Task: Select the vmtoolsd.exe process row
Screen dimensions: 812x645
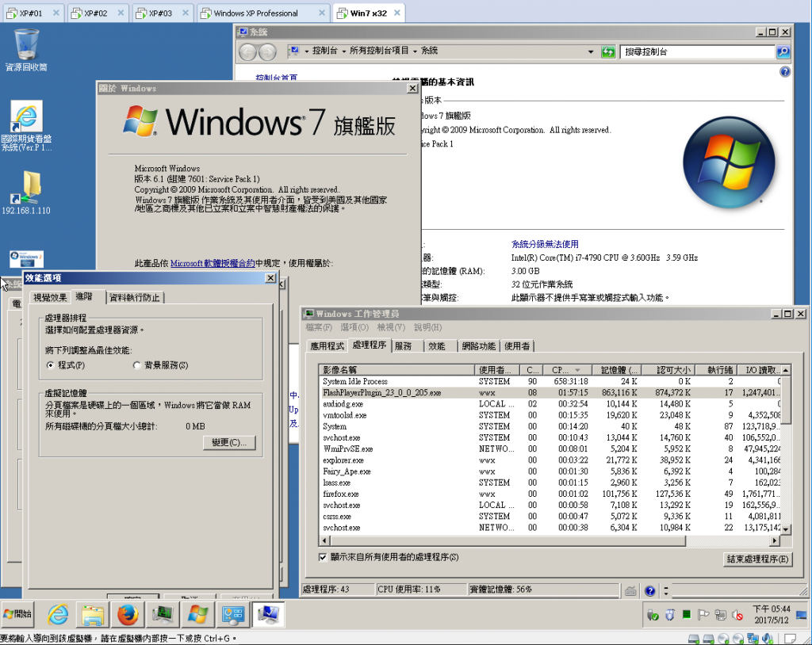Action: click(x=550, y=415)
